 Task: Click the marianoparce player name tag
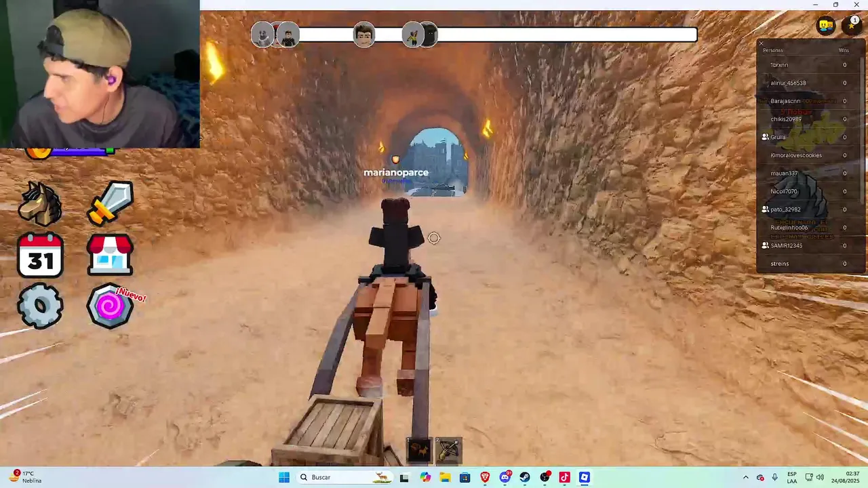point(396,173)
